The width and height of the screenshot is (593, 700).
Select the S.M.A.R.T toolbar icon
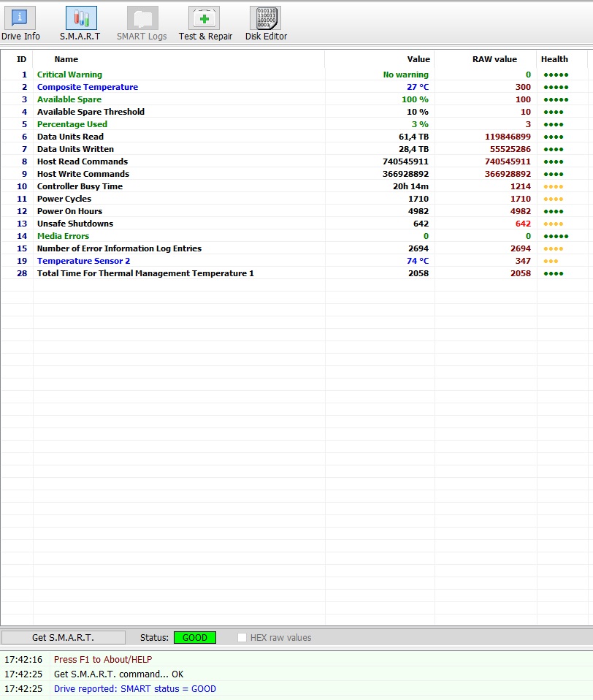(x=81, y=18)
